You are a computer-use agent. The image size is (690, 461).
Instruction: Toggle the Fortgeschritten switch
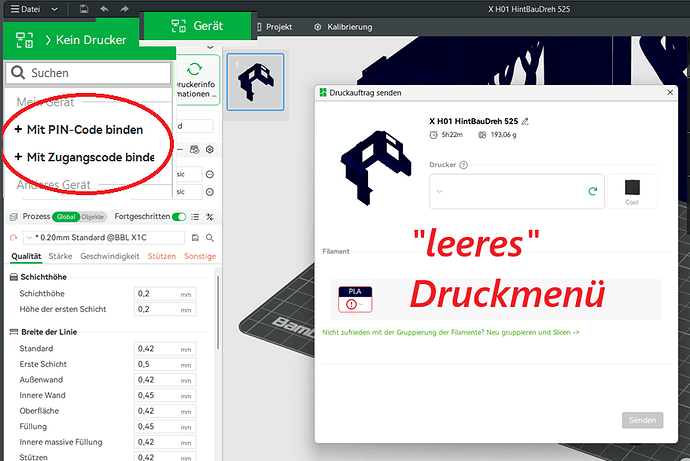click(179, 217)
